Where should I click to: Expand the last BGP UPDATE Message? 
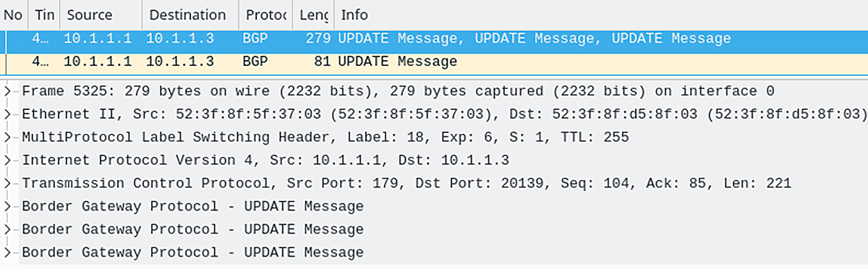pyautogui.click(x=7, y=253)
